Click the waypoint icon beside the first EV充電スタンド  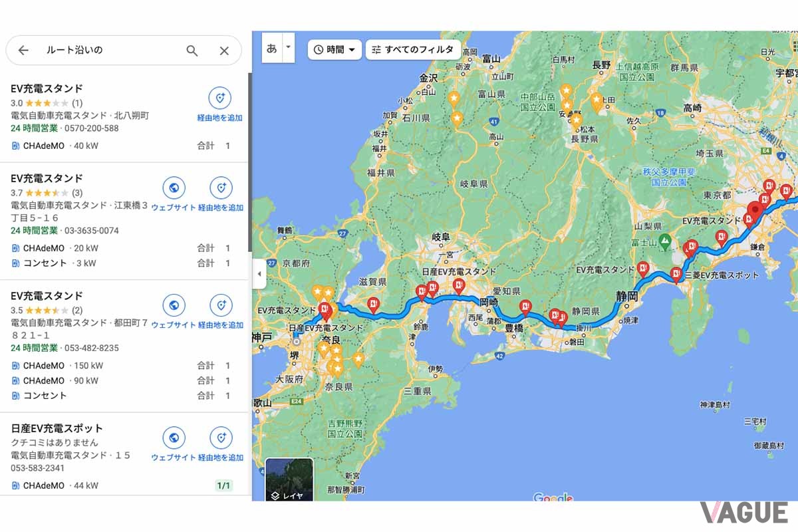point(220,97)
